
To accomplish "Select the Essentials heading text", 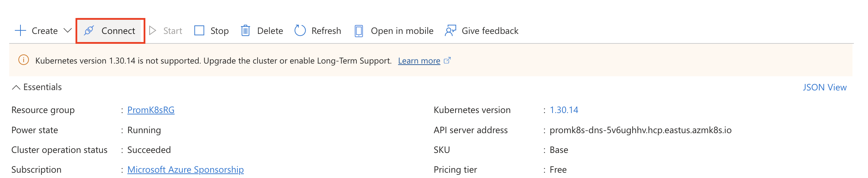I will point(42,87).
